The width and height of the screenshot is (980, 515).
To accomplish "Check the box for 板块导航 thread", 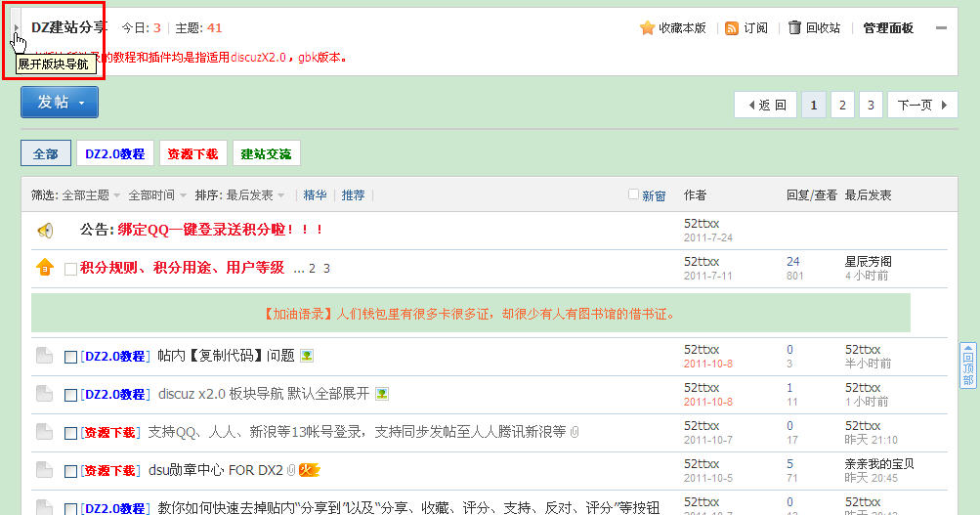I will [70, 396].
